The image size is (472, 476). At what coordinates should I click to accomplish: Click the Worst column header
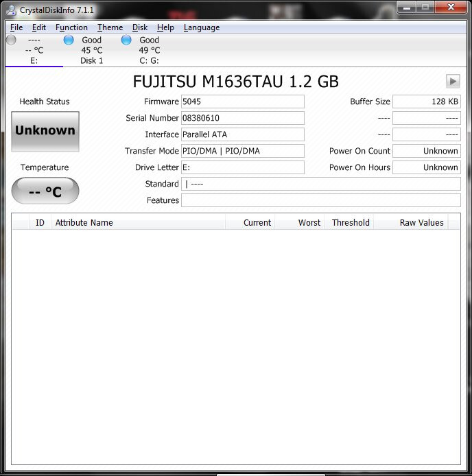(300, 222)
